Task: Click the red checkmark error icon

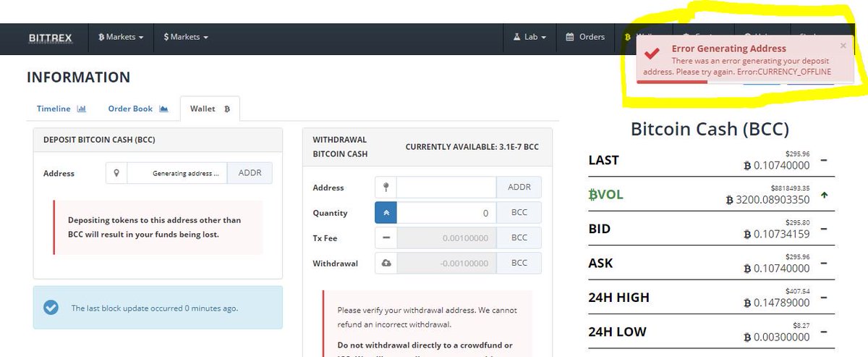Action: (x=651, y=54)
